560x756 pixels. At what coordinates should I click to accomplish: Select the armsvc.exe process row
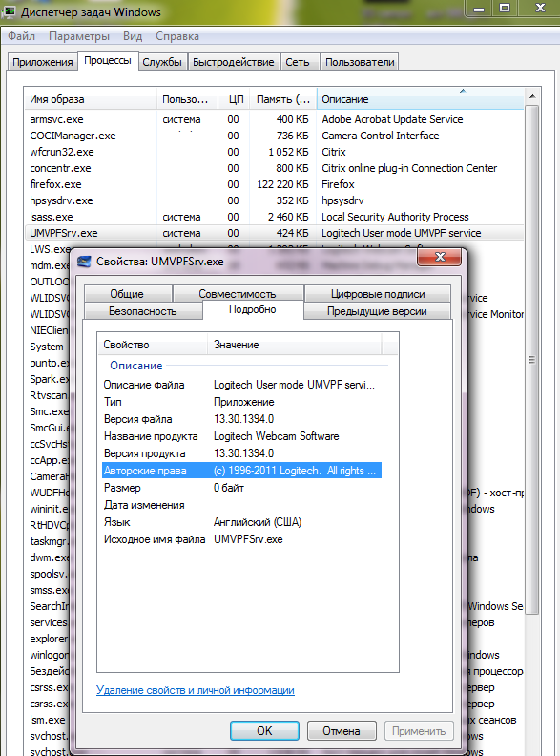click(x=274, y=119)
